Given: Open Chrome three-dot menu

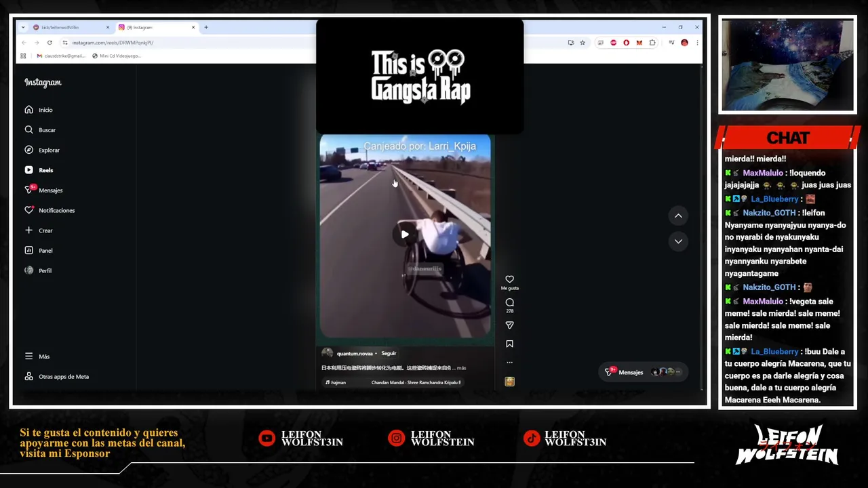Looking at the screenshot, I should point(696,43).
